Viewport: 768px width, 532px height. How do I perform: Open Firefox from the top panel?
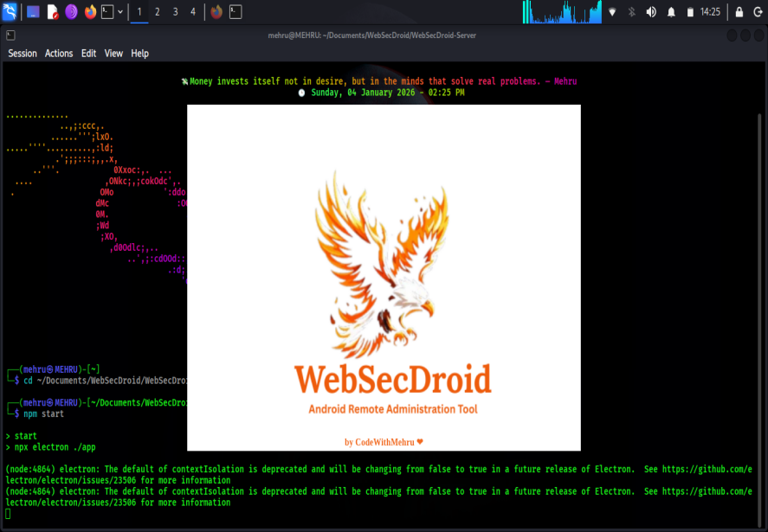(x=90, y=11)
